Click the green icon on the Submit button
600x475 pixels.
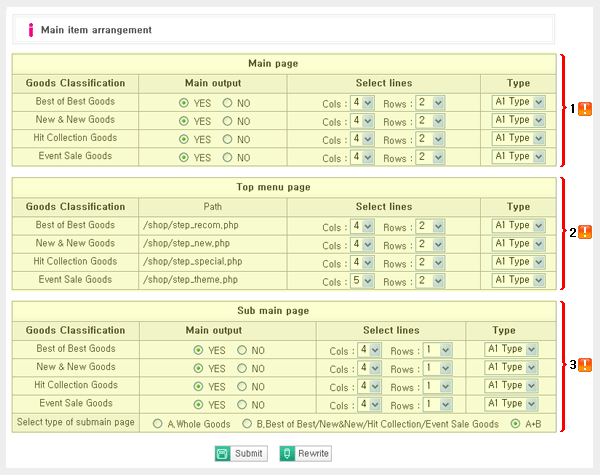(222, 454)
